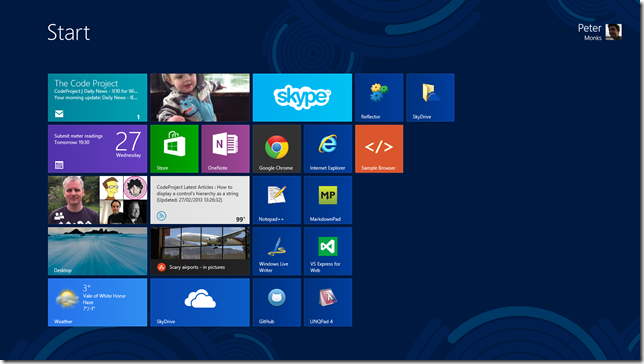This screenshot has height=364, width=644.
Task: Open the People tile with contact photos
Action: coord(97,200)
